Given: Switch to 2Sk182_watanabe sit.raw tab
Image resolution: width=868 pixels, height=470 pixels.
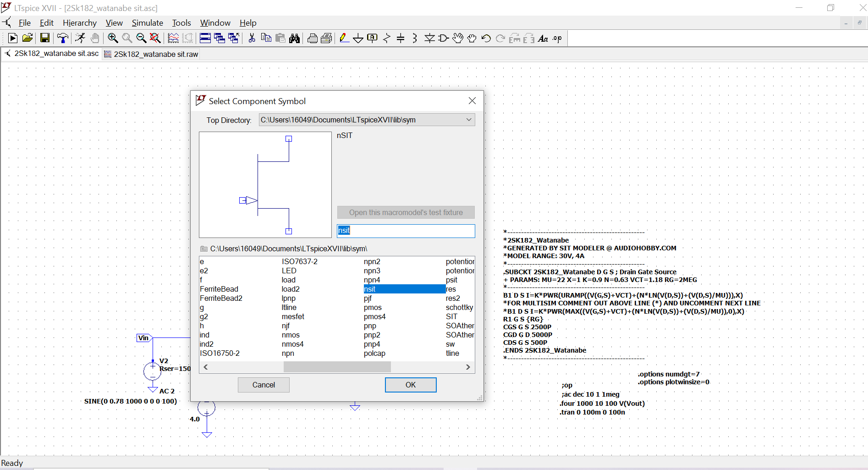Looking at the screenshot, I should [151, 54].
